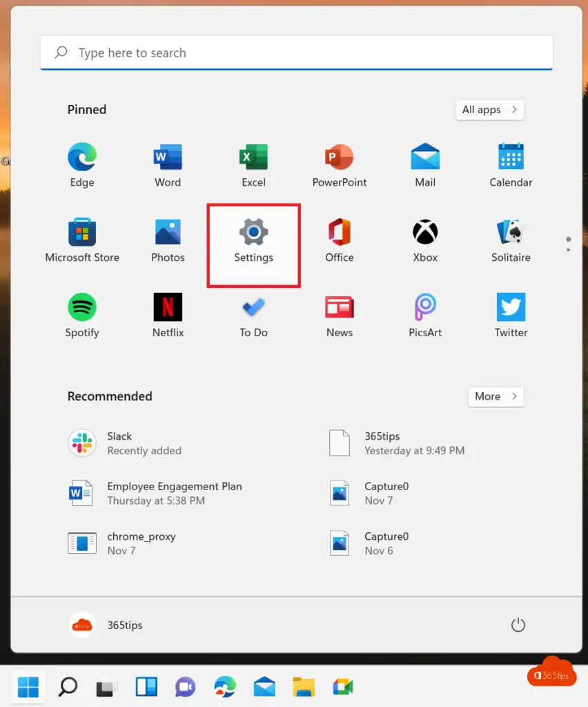
Task: Launch PicsArt from pinned apps
Action: (425, 316)
